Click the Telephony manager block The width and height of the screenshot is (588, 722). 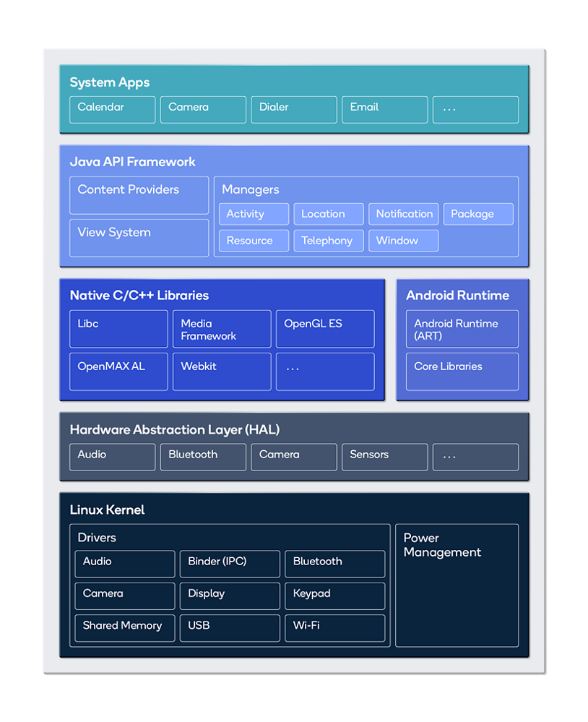click(x=328, y=240)
